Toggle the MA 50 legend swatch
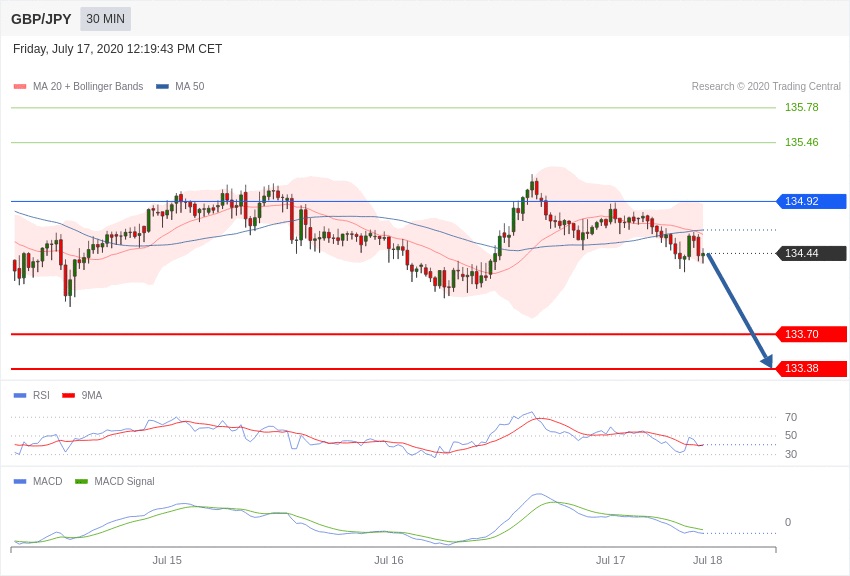The height and width of the screenshot is (576, 850). tap(162, 87)
